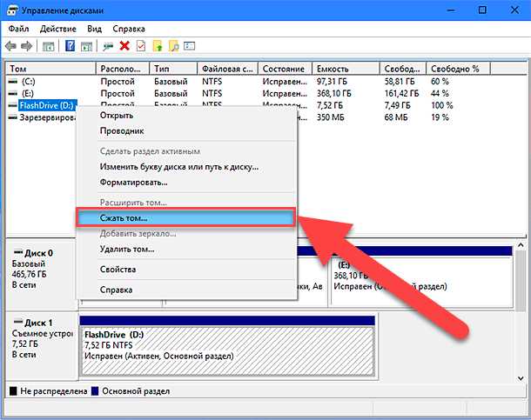Open the "Файл" menu
The image size is (531, 420).
[x=18, y=29]
